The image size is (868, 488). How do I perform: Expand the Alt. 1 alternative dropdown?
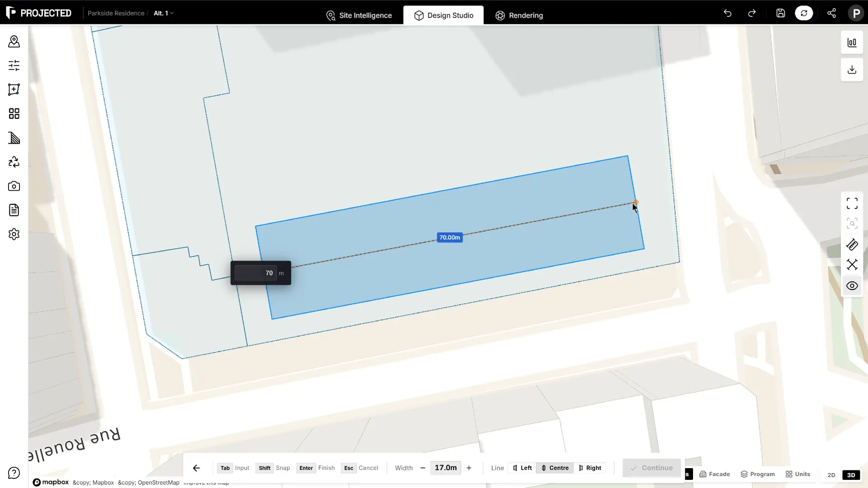(x=163, y=13)
